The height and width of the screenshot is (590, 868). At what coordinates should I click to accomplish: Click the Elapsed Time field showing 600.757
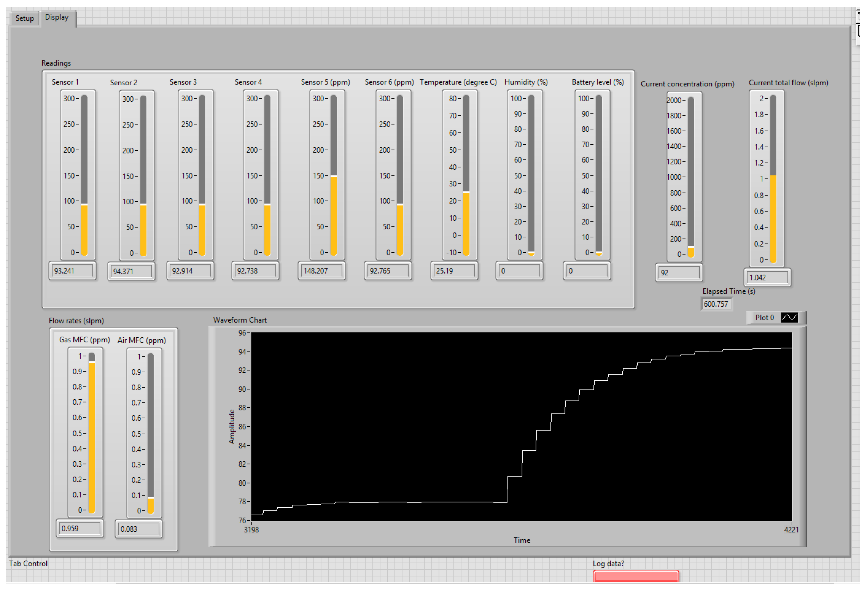pos(716,304)
